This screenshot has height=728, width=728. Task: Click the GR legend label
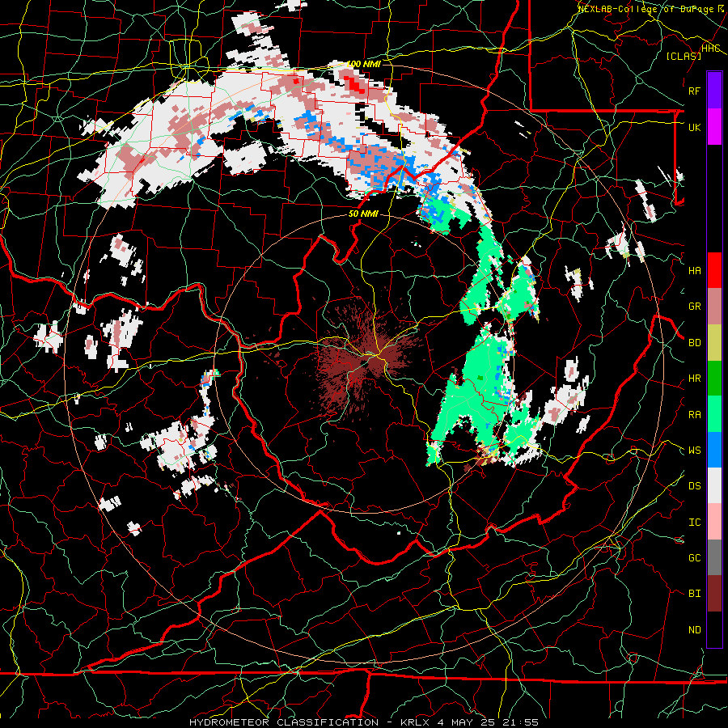[x=695, y=307]
